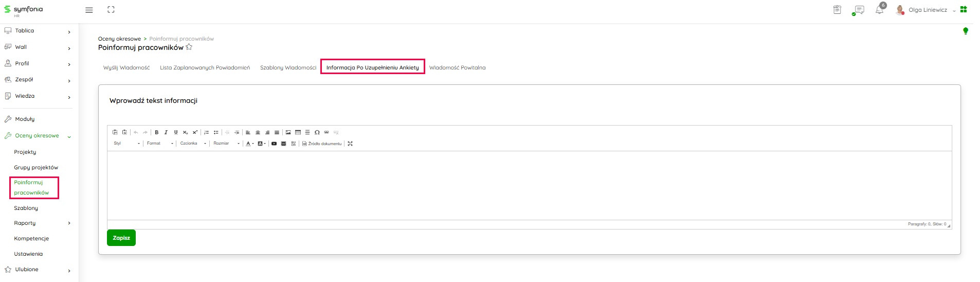Click the clipboard tasks icon in header

tap(837, 10)
